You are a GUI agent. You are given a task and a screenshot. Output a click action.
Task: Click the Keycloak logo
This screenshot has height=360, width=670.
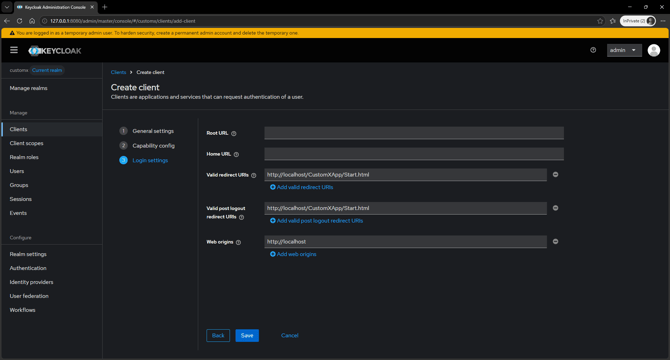point(55,51)
